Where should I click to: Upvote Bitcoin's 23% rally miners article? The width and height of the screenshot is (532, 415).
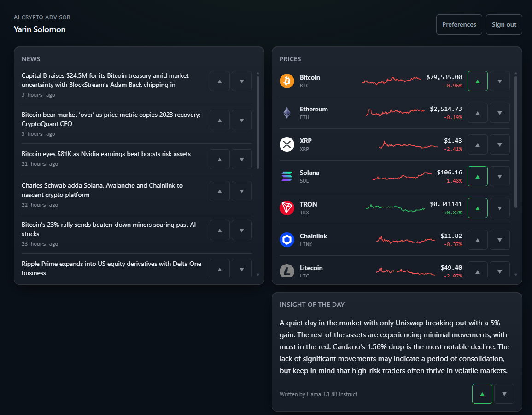coord(220,230)
